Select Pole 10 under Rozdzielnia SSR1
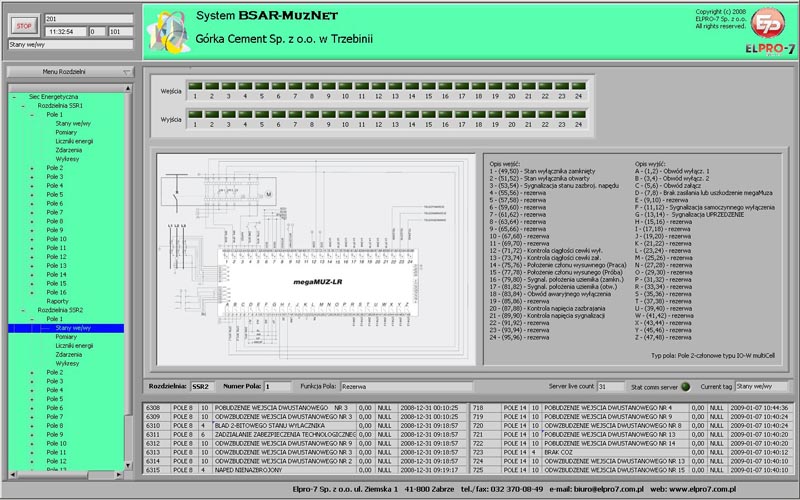Image resolution: width=800 pixels, height=500 pixels. click(56, 239)
